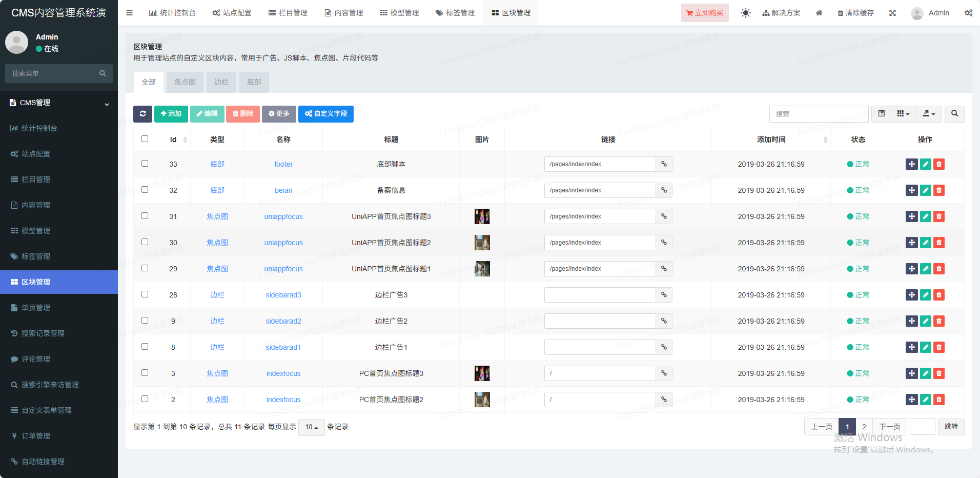
Task: Click link icon beside sidebarad3 link field
Action: pos(664,295)
